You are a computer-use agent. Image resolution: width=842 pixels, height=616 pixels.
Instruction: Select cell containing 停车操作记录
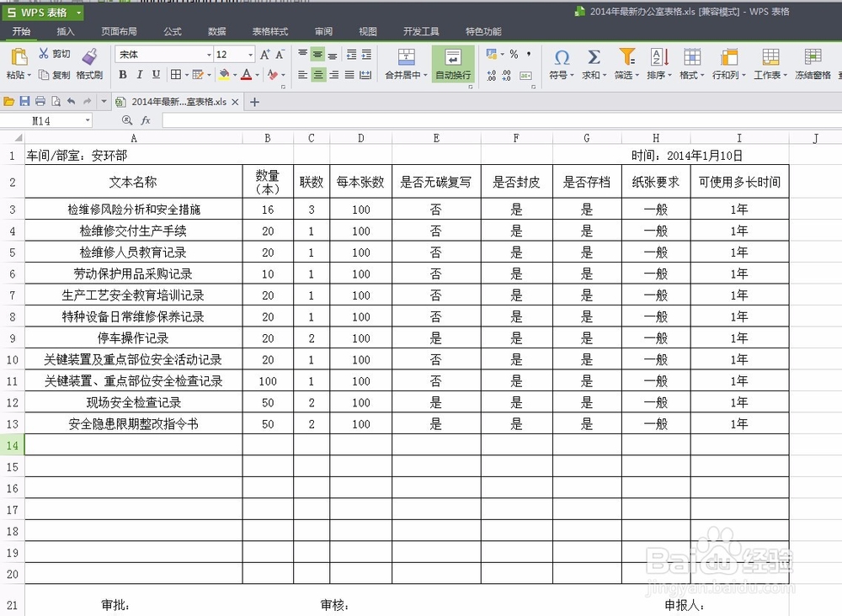click(x=134, y=338)
